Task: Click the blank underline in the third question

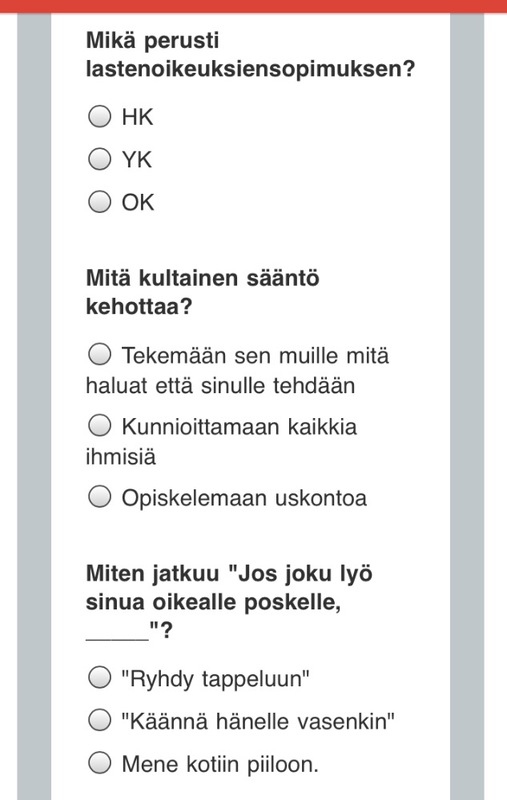Action: pyautogui.click(x=117, y=638)
